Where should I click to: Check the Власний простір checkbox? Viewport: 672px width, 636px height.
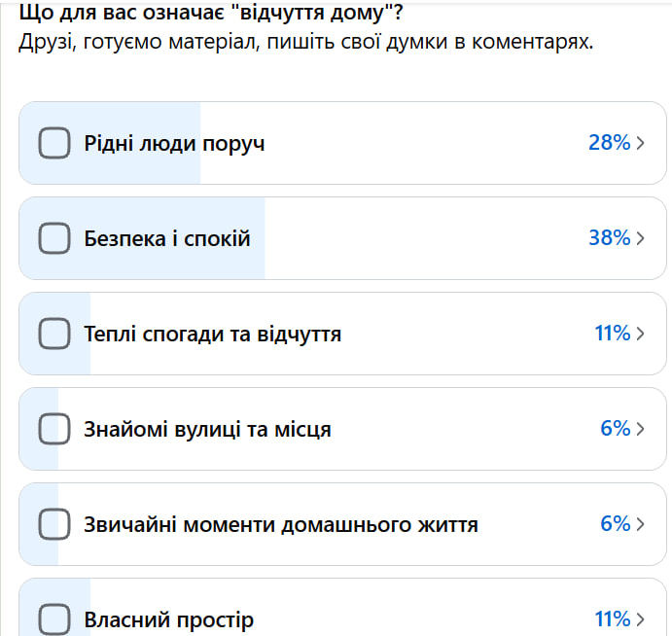tap(54, 619)
